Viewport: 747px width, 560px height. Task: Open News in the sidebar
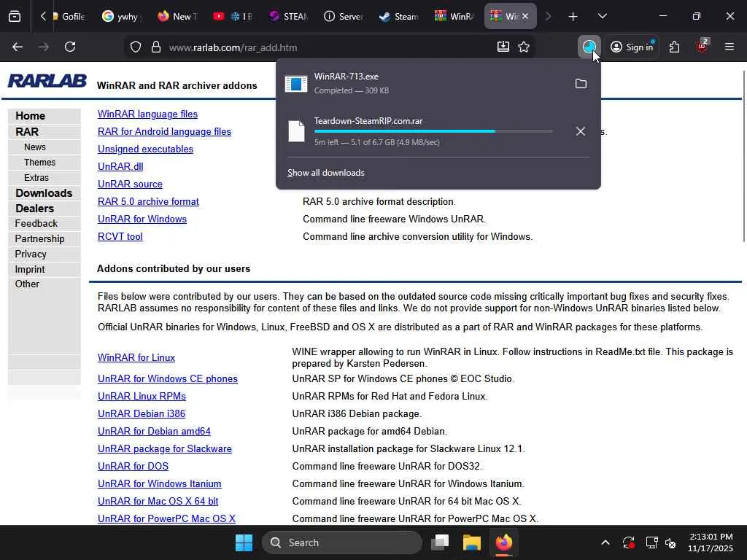[35, 147]
